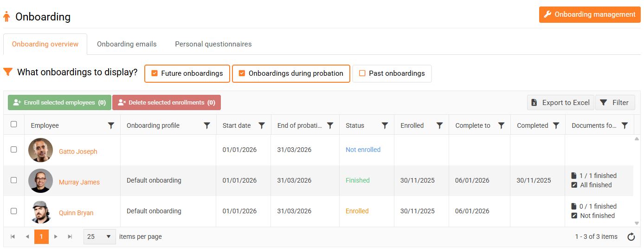Go to the last page arrow
The width and height of the screenshot is (644, 250).
[70, 237]
